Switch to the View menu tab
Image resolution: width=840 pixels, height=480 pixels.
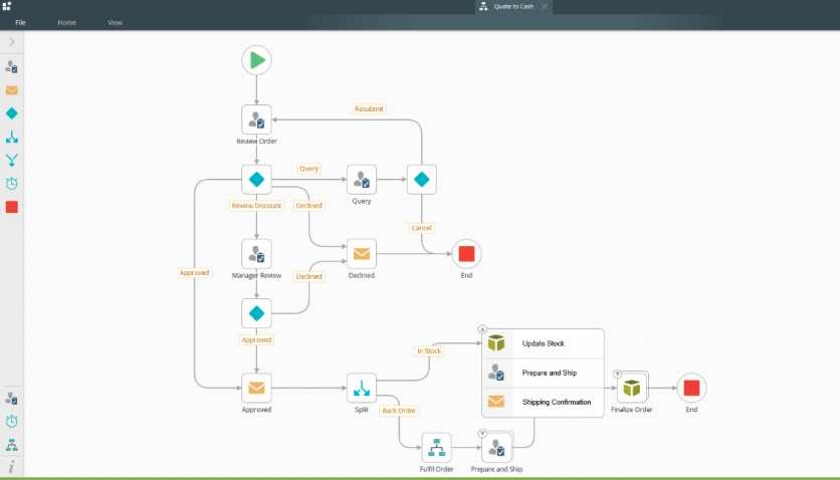pyautogui.click(x=115, y=22)
